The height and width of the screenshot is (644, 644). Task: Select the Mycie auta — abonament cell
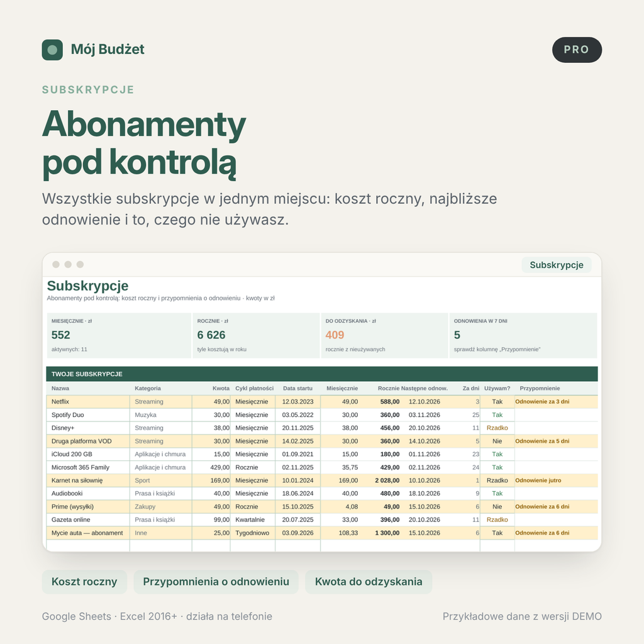pyautogui.click(x=88, y=533)
